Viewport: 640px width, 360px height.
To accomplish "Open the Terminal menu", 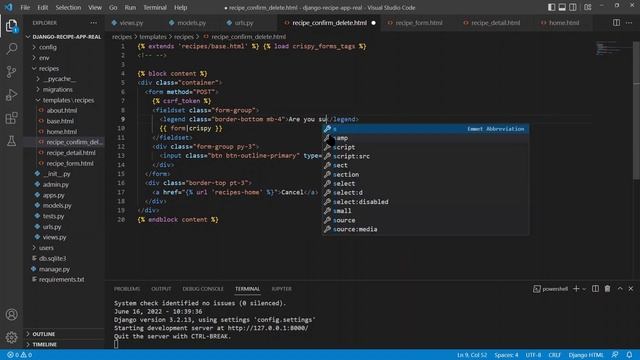I will pos(155,7).
